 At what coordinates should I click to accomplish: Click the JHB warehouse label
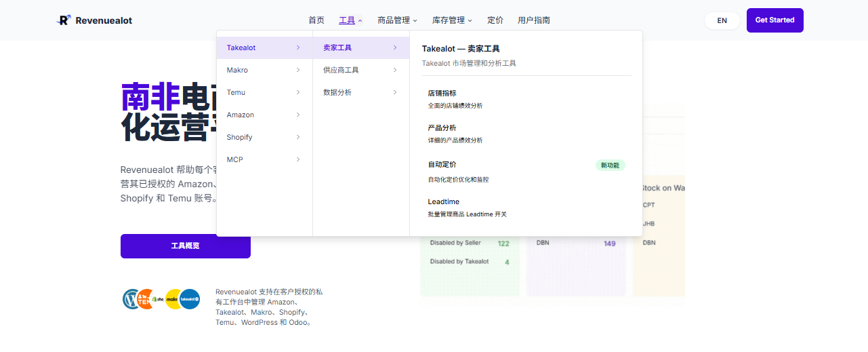click(649, 224)
